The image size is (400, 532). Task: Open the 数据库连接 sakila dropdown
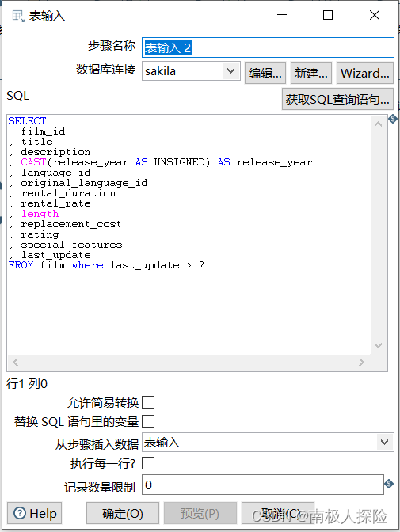(x=231, y=71)
